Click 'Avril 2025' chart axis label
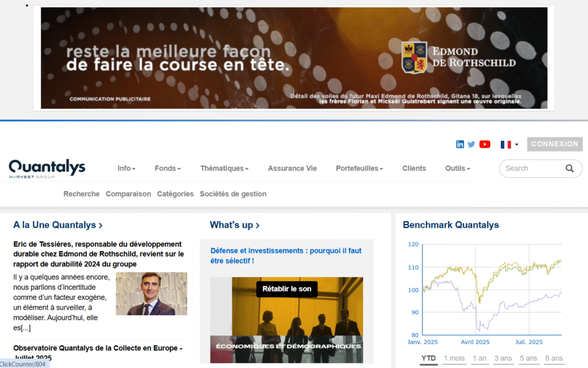 475,342
